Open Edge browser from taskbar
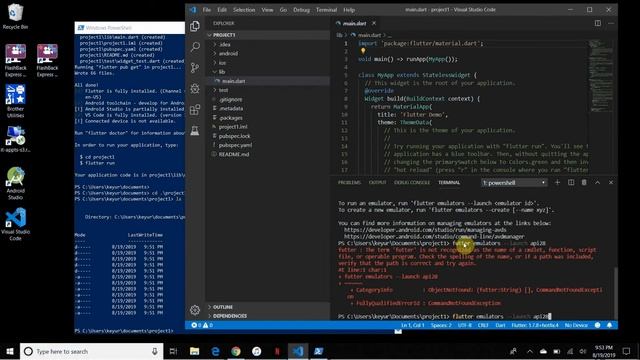 (215, 351)
